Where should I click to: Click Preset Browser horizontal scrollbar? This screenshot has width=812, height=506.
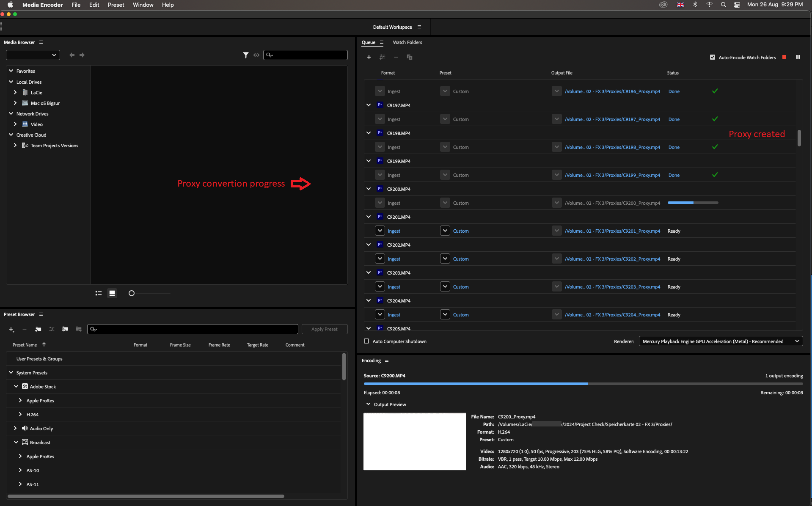[146, 496]
